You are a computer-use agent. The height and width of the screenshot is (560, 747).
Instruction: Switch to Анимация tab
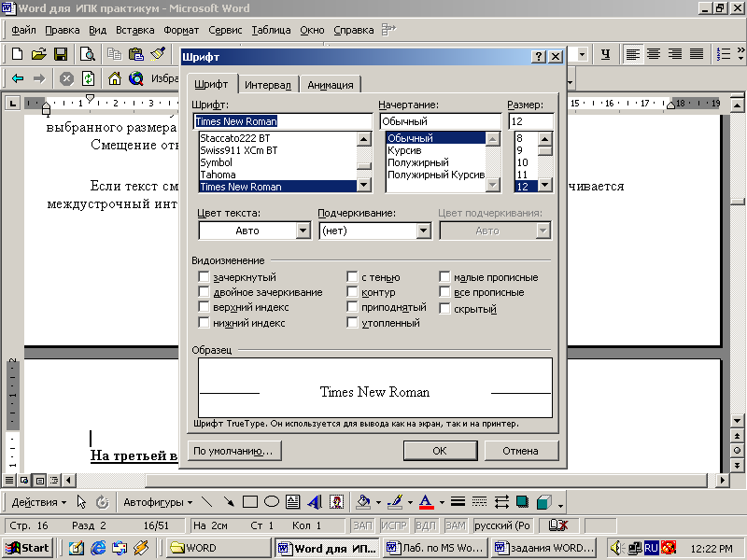tap(331, 85)
